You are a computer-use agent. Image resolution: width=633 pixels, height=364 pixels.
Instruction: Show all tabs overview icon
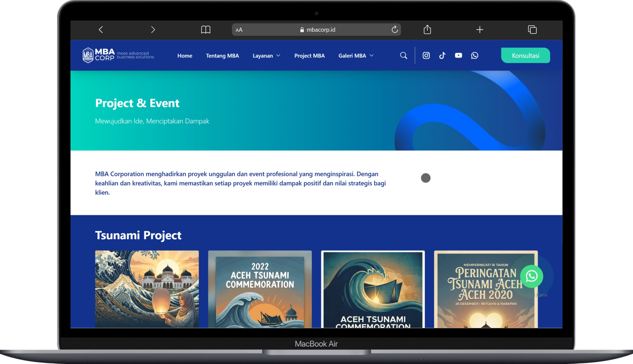coord(532,30)
